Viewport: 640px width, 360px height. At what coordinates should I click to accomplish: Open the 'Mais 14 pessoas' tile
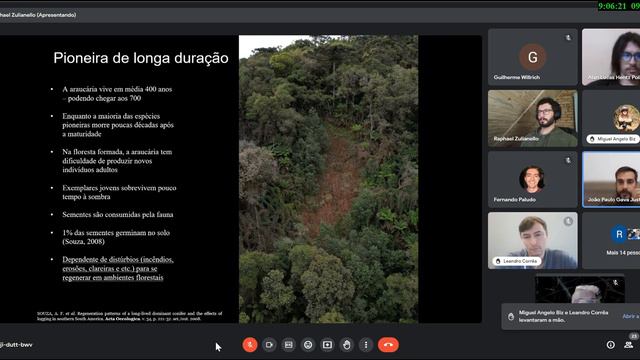click(611, 240)
